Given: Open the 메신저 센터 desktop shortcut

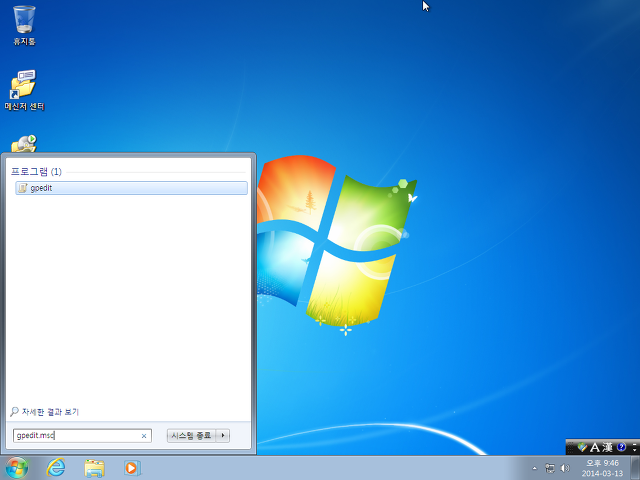Looking at the screenshot, I should click(24, 91).
